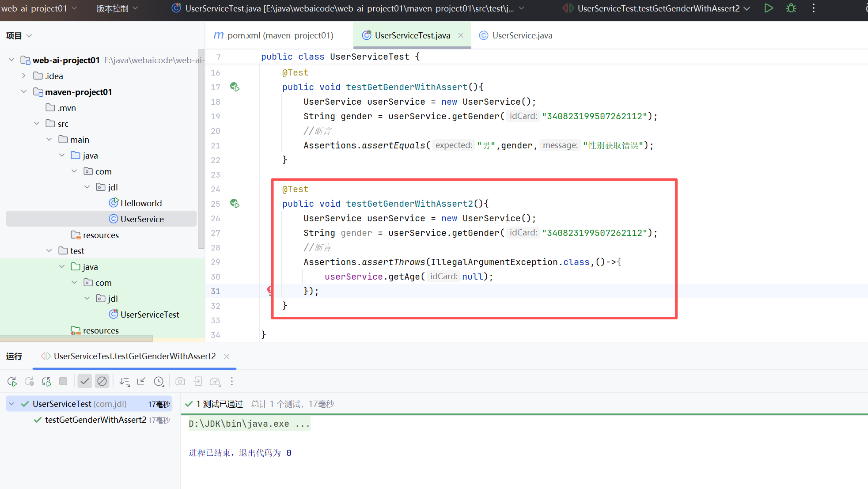Click run gutter icon beside testGetGenderWithAssert2
The width and height of the screenshot is (868, 489).
(235, 204)
